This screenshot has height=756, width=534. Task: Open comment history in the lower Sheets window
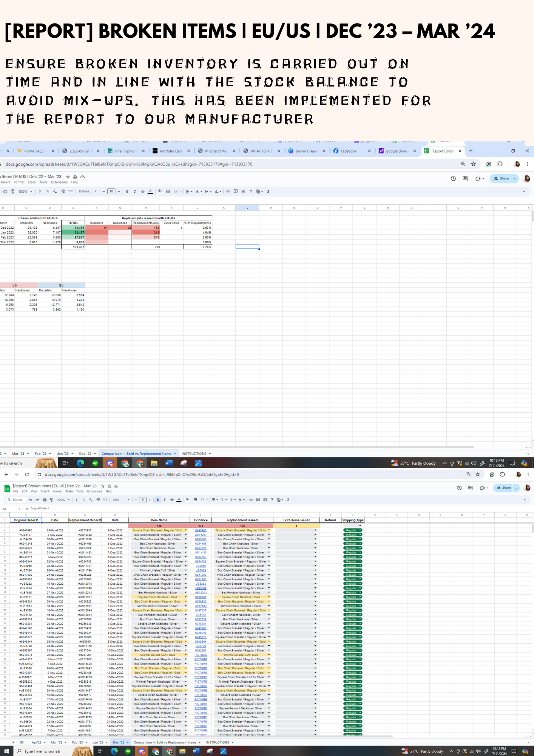pos(470,488)
